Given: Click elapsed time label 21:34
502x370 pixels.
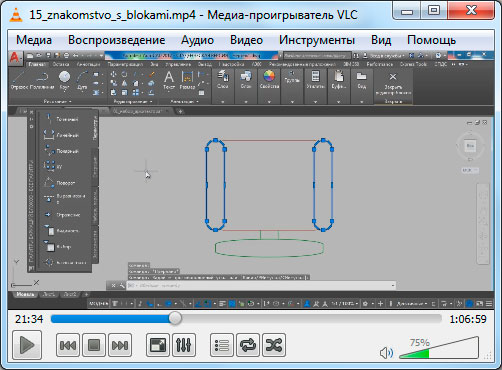Looking at the screenshot, I should (x=29, y=319).
